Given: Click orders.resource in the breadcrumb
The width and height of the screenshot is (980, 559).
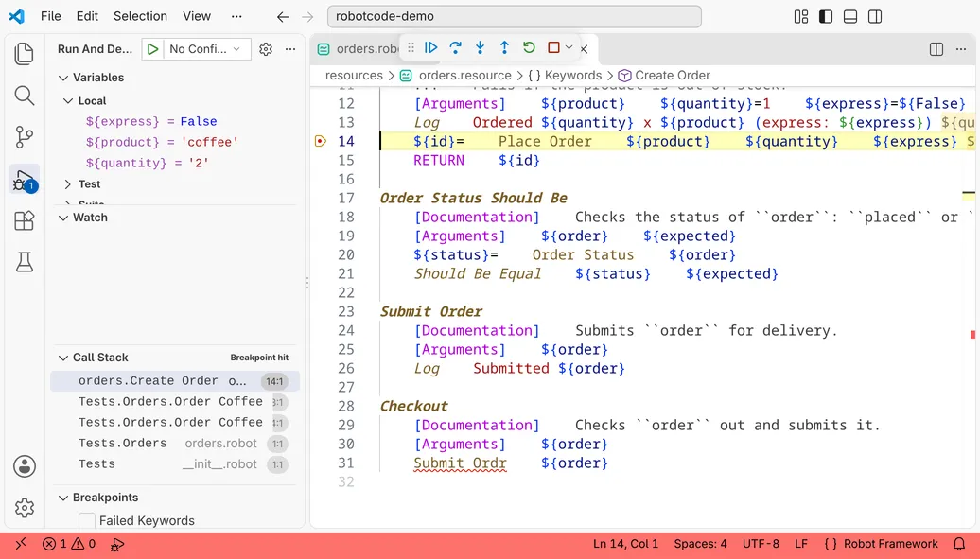Looking at the screenshot, I should 465,76.
